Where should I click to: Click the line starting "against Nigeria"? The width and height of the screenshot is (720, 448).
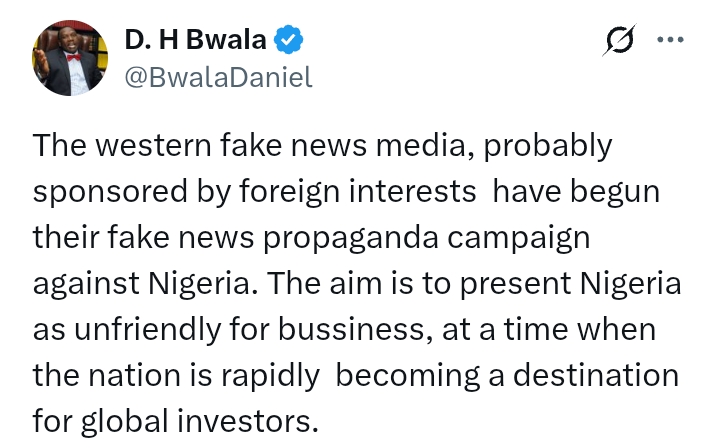357,285
